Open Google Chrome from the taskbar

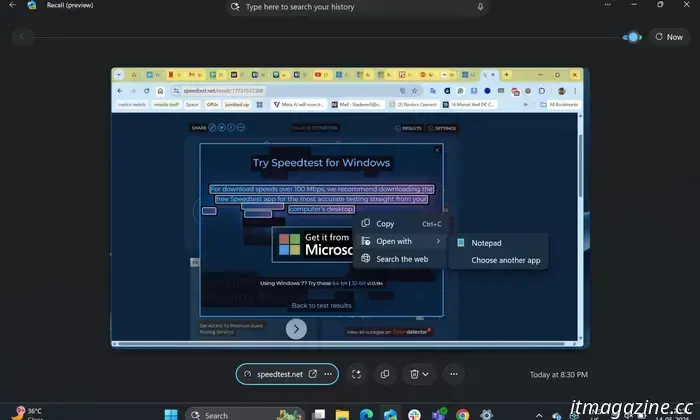tap(462, 415)
